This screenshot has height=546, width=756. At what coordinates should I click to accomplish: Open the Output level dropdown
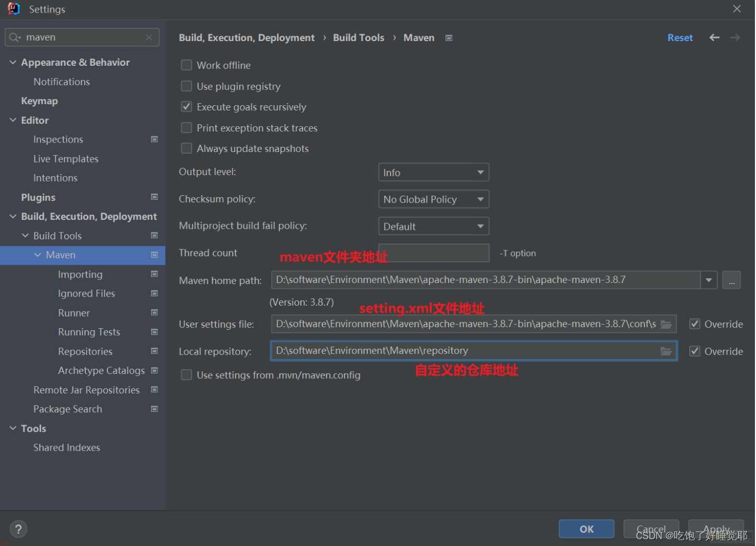[434, 173]
